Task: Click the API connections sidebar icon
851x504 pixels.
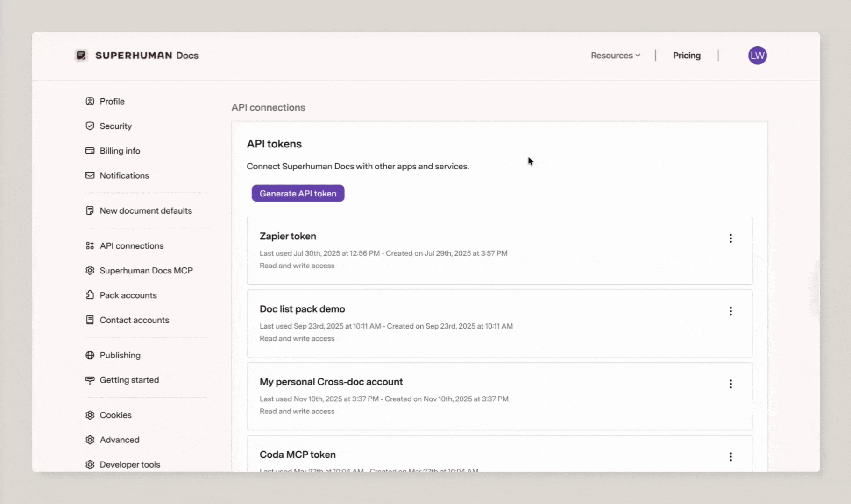Action: pyautogui.click(x=90, y=245)
